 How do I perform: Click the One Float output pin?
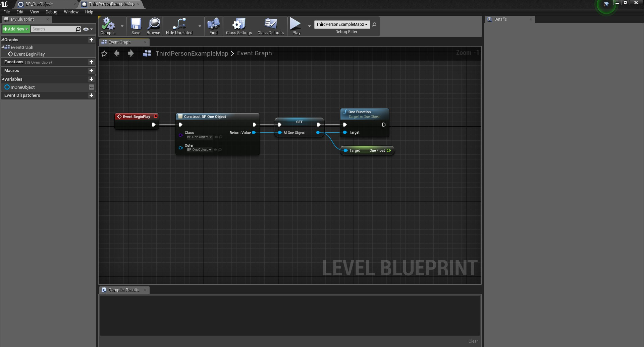389,150
